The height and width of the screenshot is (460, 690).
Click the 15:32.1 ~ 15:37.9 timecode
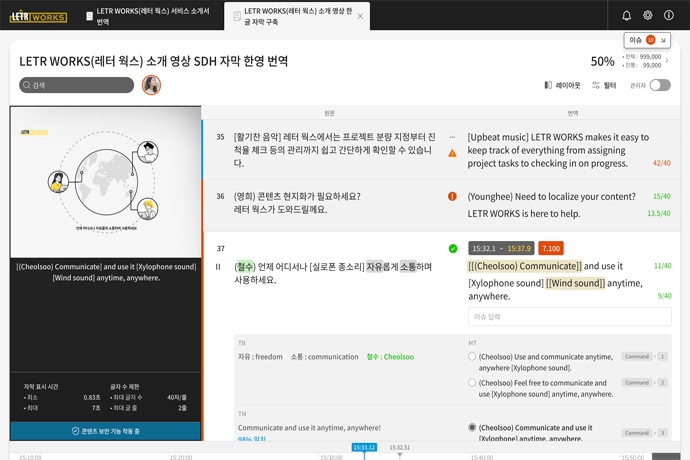(501, 248)
